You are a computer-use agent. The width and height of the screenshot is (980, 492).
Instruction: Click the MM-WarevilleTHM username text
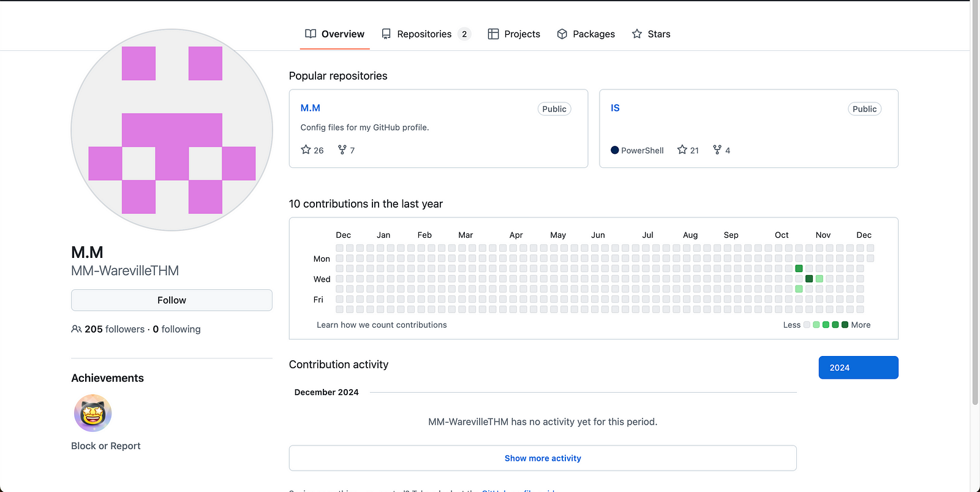125,271
